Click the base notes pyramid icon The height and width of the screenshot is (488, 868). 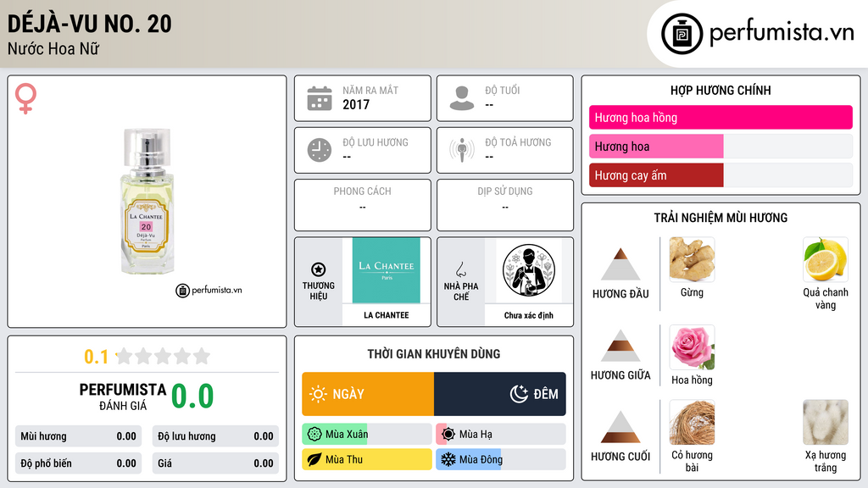[620, 427]
